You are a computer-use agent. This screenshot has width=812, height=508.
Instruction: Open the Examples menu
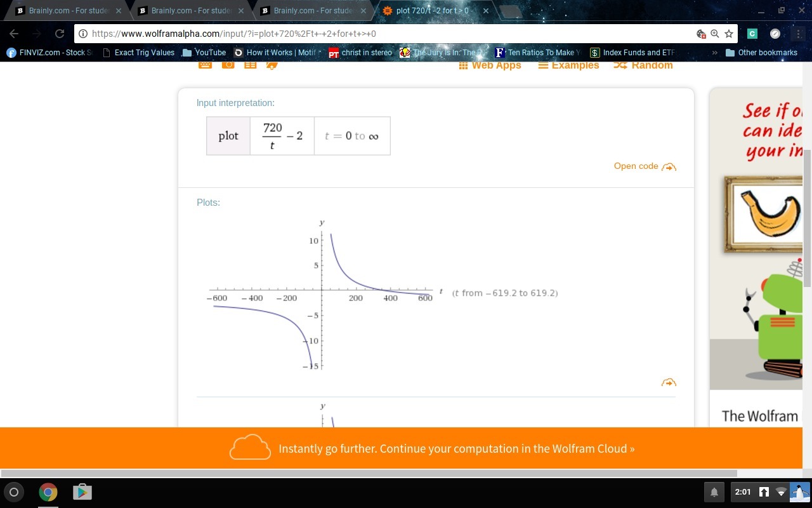click(x=568, y=65)
